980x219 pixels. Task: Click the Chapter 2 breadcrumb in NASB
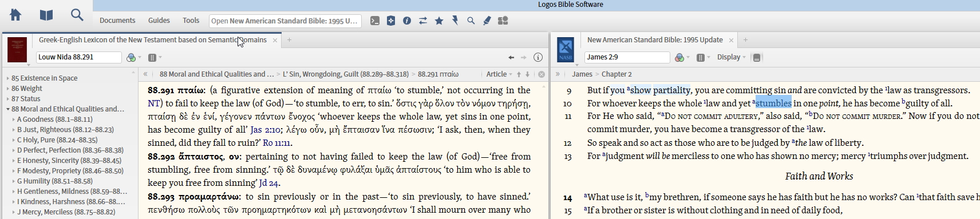pyautogui.click(x=617, y=74)
